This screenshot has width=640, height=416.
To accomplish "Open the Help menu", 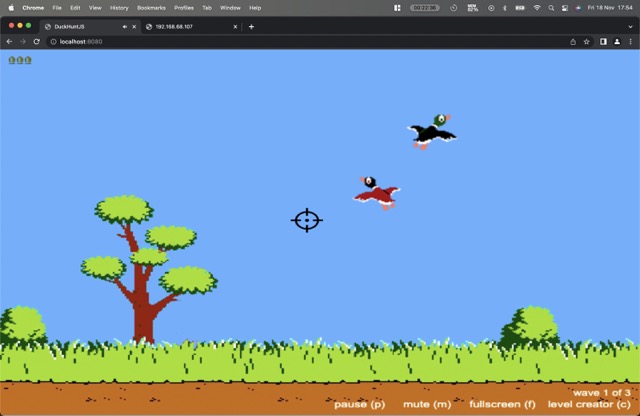I will click(255, 8).
